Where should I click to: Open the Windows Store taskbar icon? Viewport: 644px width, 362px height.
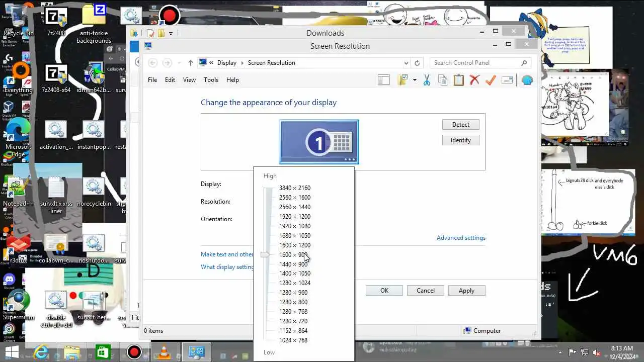pyautogui.click(x=103, y=352)
